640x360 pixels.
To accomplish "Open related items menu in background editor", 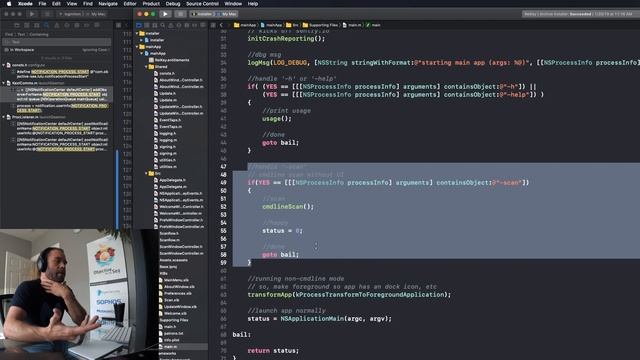I will click(118, 25).
